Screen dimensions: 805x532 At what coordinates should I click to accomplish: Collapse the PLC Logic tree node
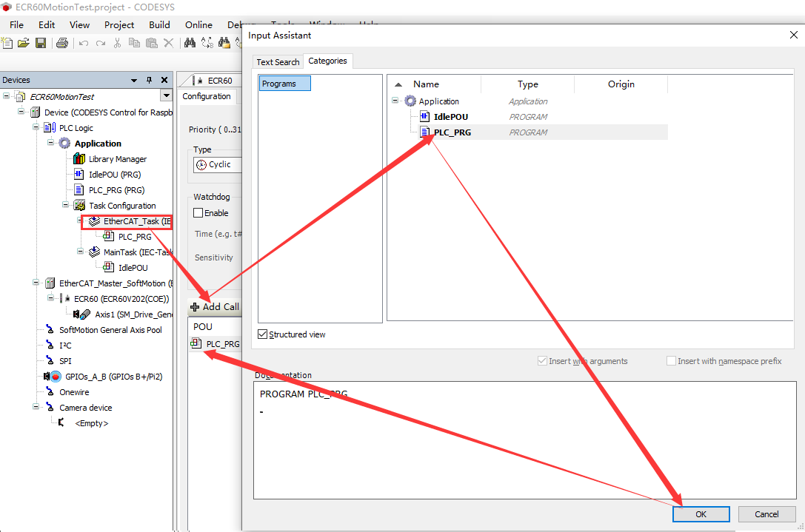(x=36, y=127)
